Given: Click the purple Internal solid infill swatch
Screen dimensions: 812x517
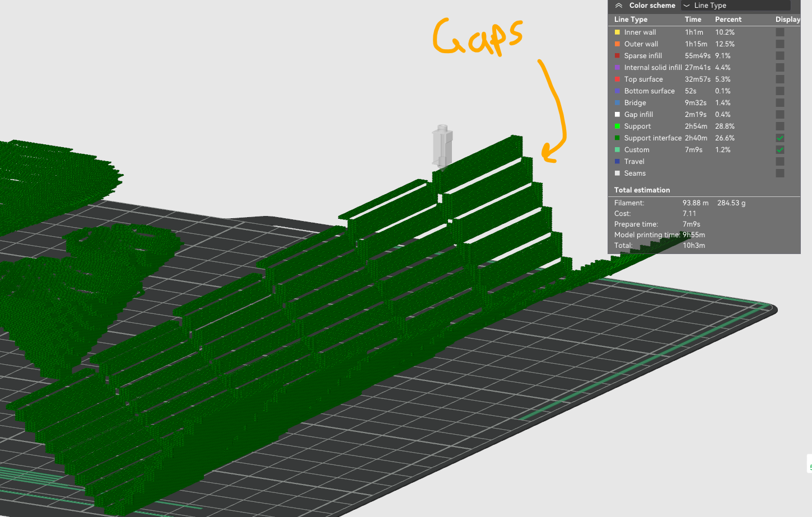Looking at the screenshot, I should pos(617,68).
